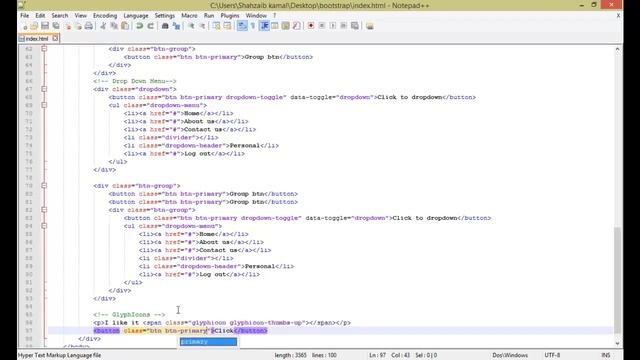Close the index.html tab with its X
This screenshot has height=360, width=640.
pyautogui.click(x=55, y=38)
